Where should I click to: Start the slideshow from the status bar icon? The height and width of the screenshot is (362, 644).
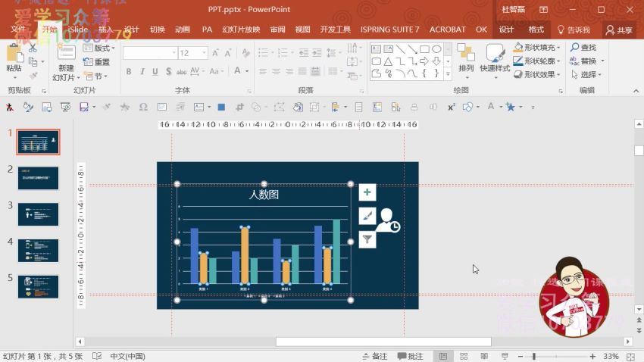coord(505,356)
